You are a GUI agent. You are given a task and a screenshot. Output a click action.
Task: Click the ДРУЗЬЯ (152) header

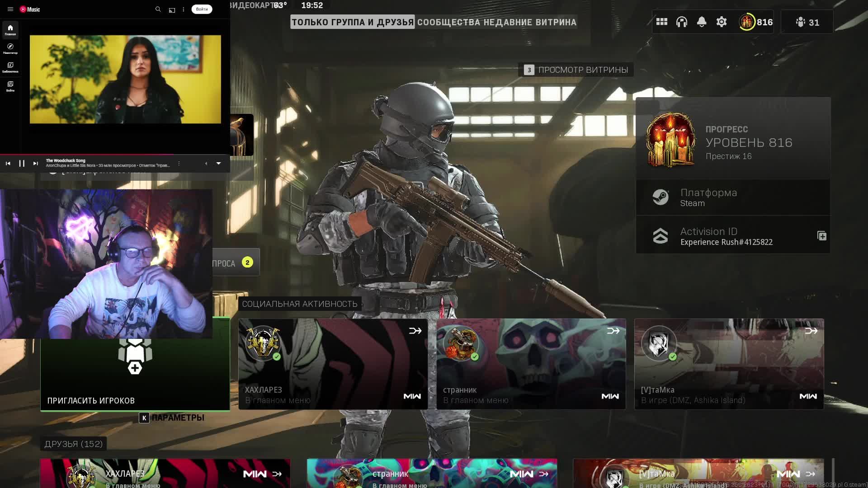[x=74, y=444]
